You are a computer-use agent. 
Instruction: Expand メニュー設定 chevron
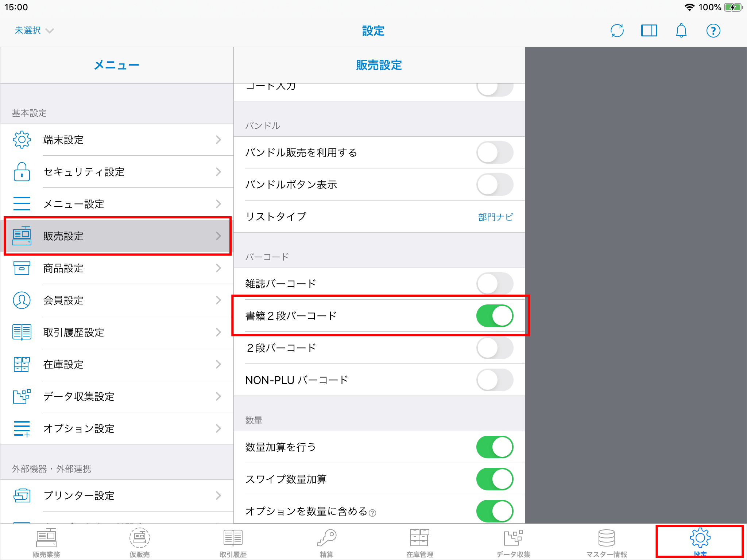(x=218, y=204)
